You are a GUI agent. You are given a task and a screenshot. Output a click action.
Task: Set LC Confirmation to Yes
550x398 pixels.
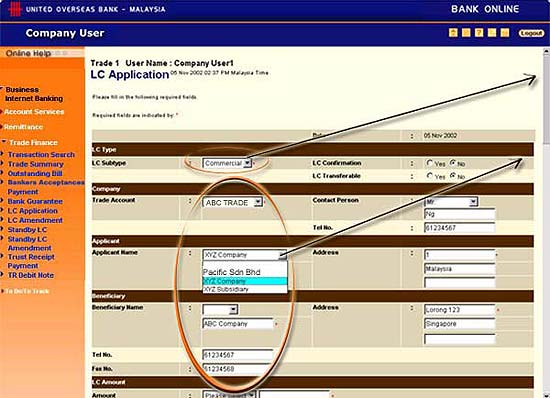[x=429, y=163]
